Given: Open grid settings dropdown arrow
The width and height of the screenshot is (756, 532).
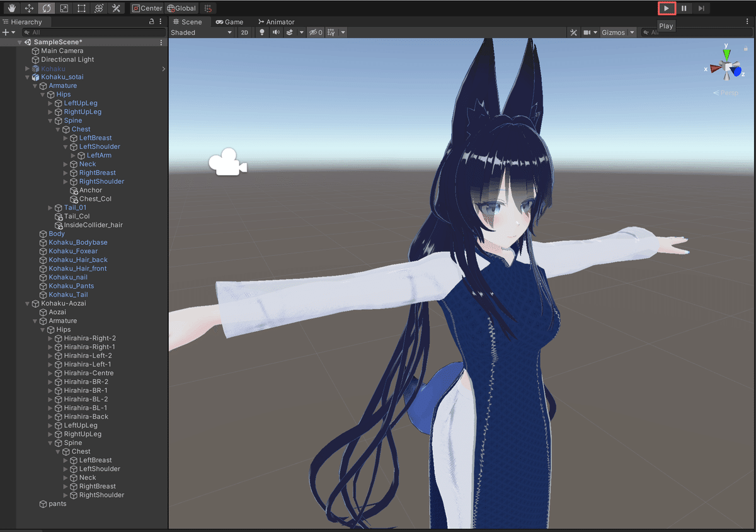Looking at the screenshot, I should [x=343, y=32].
